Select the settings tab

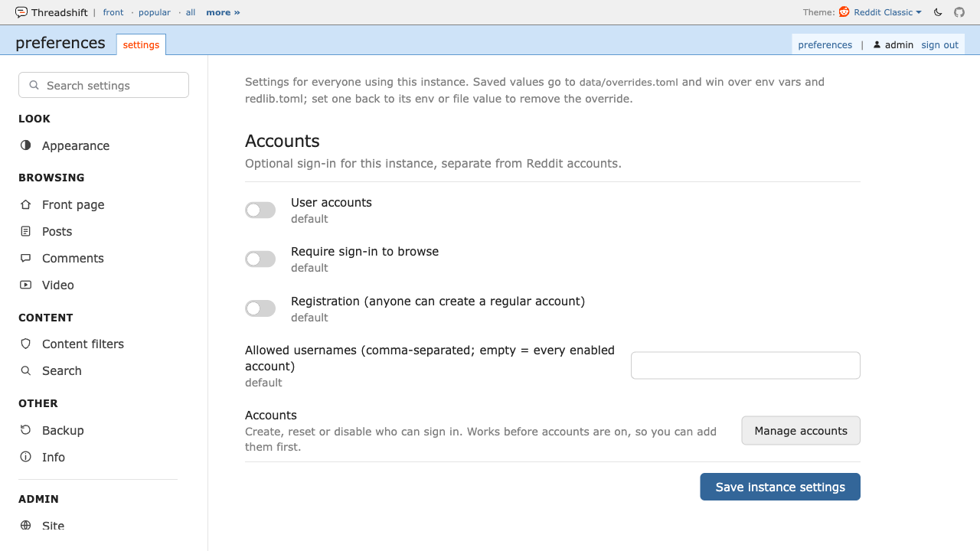click(142, 44)
